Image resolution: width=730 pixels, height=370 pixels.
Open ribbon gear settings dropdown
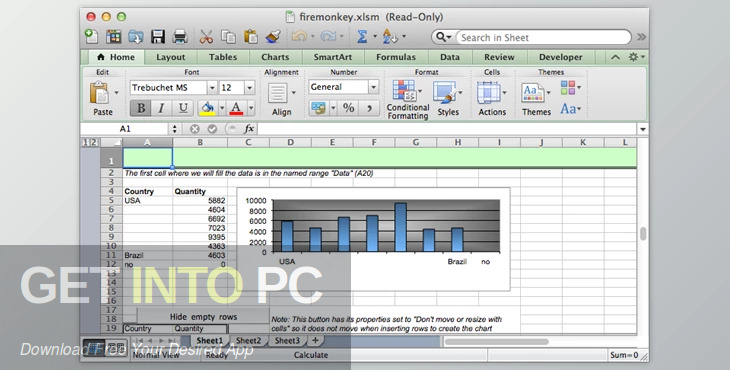(636, 57)
